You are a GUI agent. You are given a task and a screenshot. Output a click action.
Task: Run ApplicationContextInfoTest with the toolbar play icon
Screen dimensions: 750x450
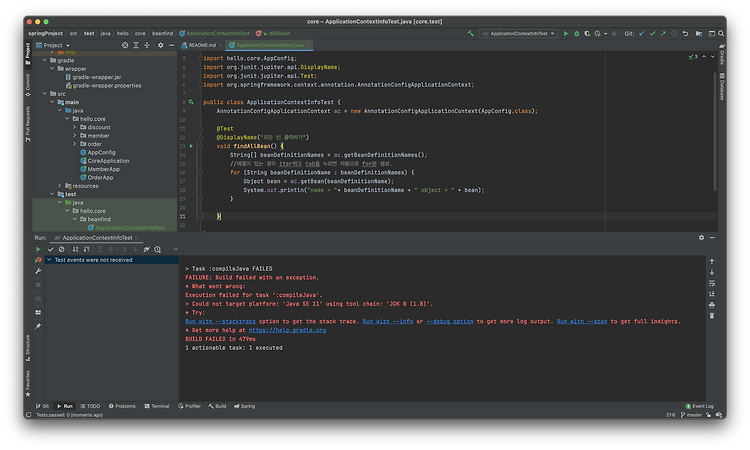(x=566, y=33)
